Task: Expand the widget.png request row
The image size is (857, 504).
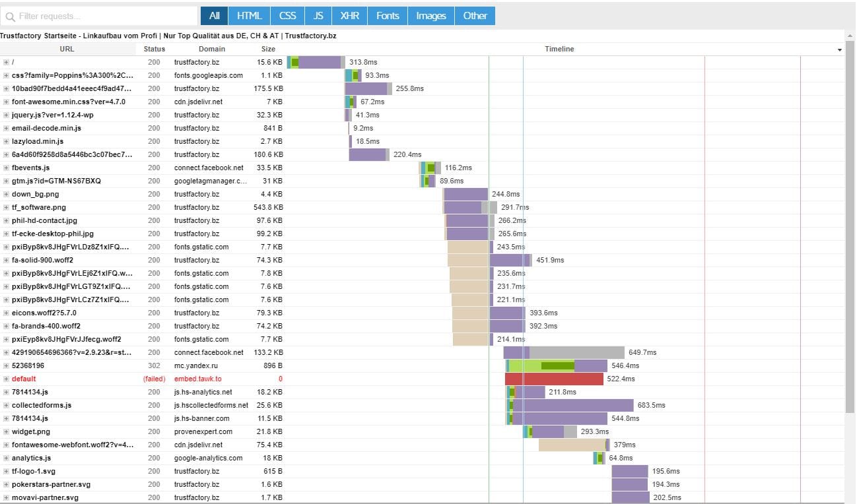Action: [x=6, y=431]
